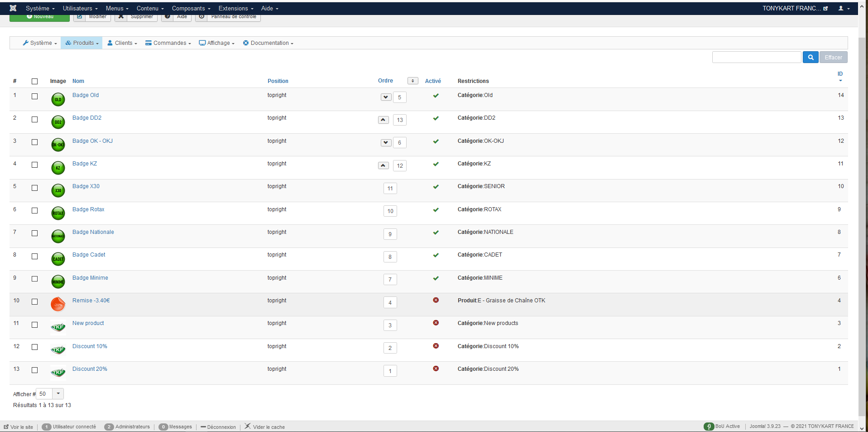Open the top bar Aide menu
Viewport: 868px width, 432px height.
pos(270,8)
